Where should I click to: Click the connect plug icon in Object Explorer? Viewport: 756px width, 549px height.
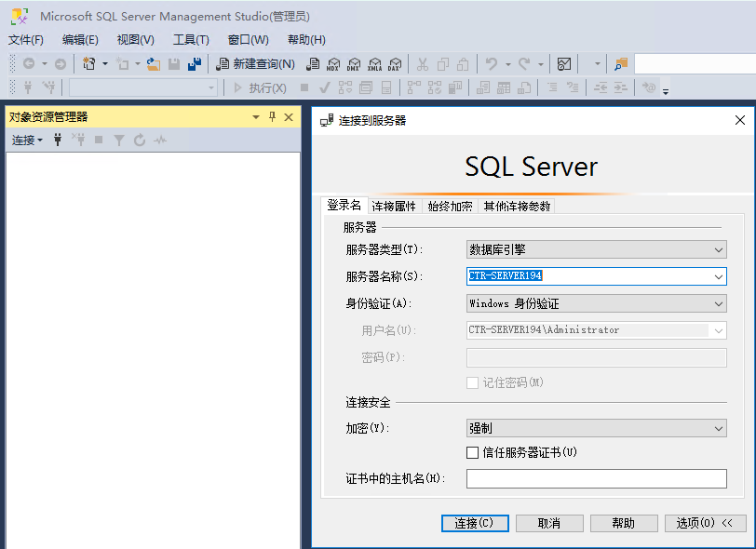click(58, 141)
